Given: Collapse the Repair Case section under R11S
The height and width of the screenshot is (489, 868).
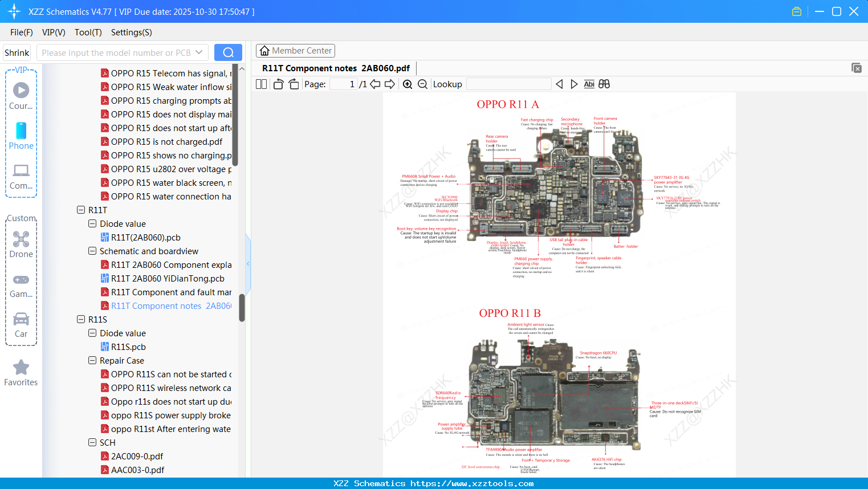Looking at the screenshot, I should pyautogui.click(x=92, y=360).
